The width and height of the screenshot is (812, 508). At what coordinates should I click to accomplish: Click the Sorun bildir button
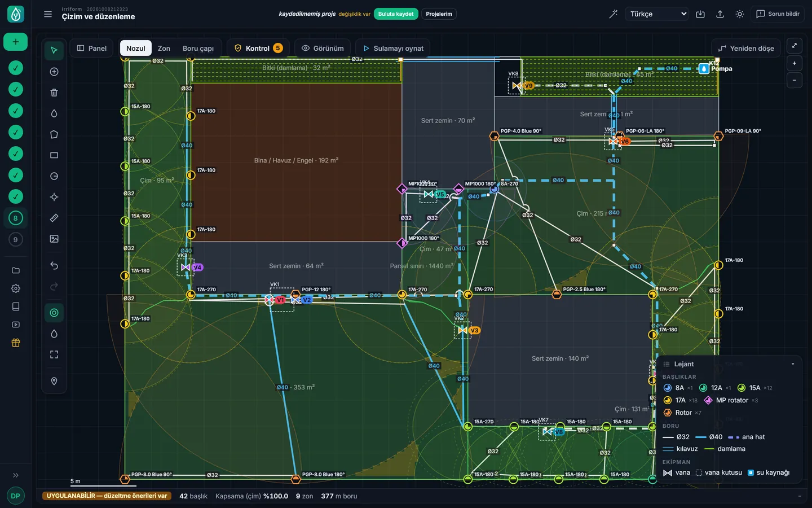click(778, 14)
